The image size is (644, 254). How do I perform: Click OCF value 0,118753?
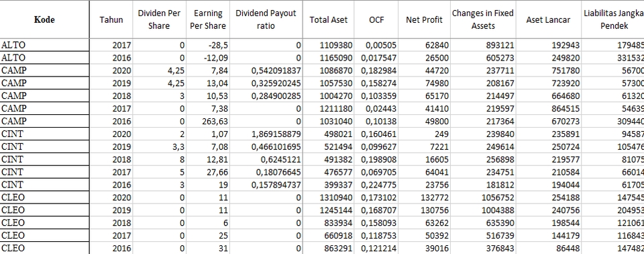pos(376,236)
